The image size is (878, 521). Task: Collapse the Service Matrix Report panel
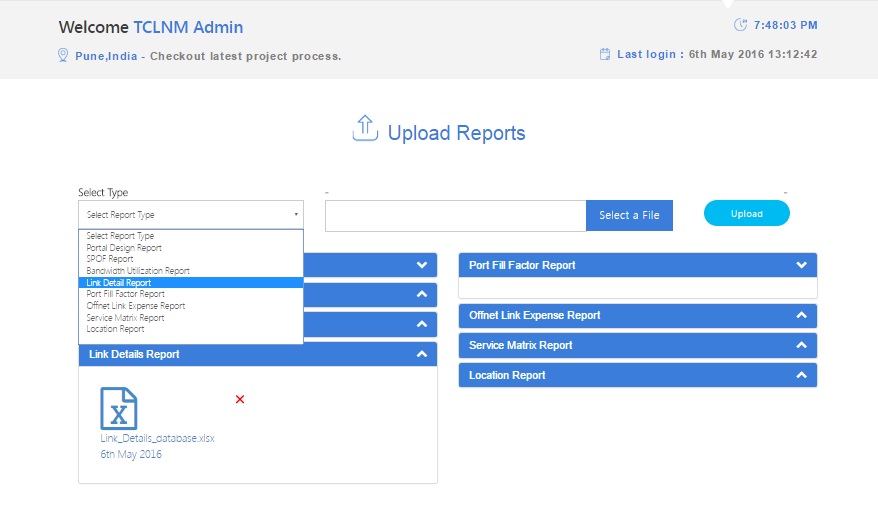tap(801, 345)
